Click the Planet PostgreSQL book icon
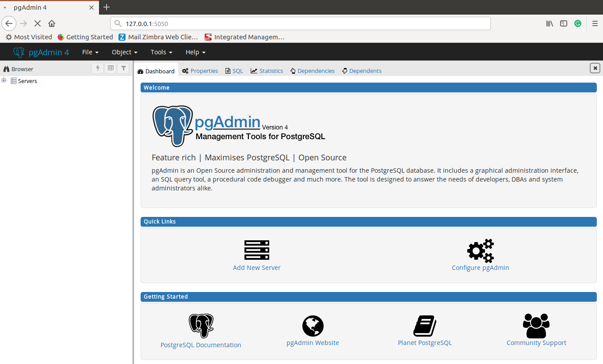Image resolution: width=603 pixels, height=364 pixels. (425, 326)
